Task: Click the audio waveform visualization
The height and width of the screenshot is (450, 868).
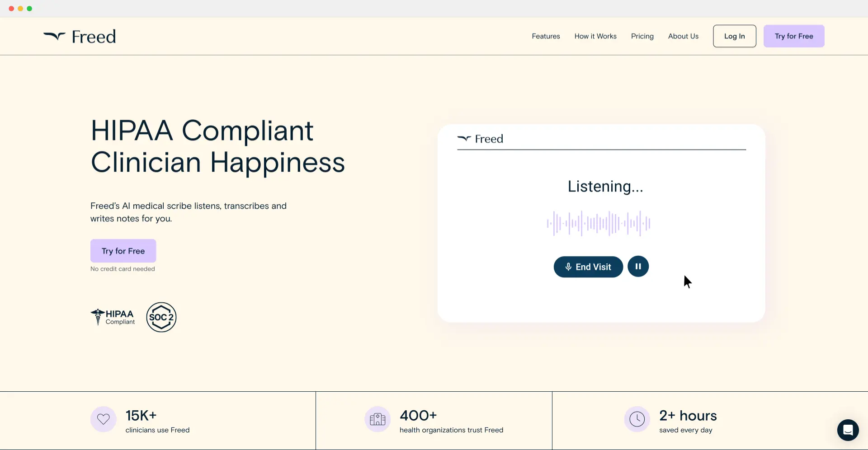Action: point(599,223)
